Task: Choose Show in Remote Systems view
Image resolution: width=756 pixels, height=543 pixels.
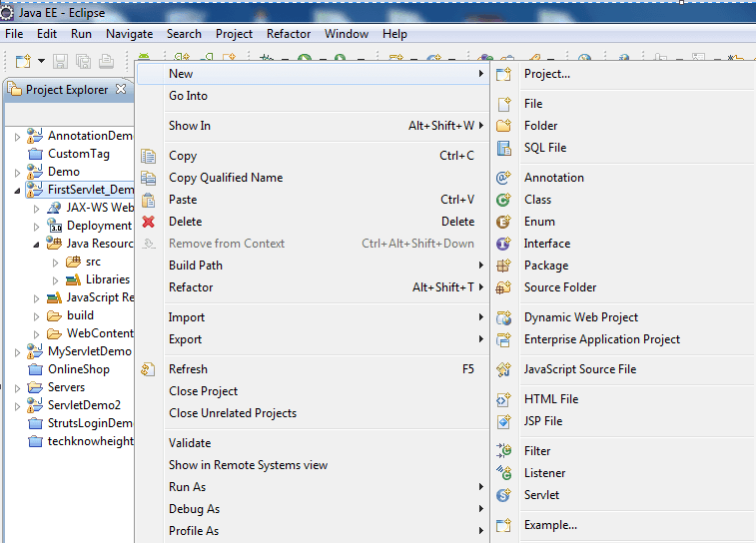Action: (314, 465)
